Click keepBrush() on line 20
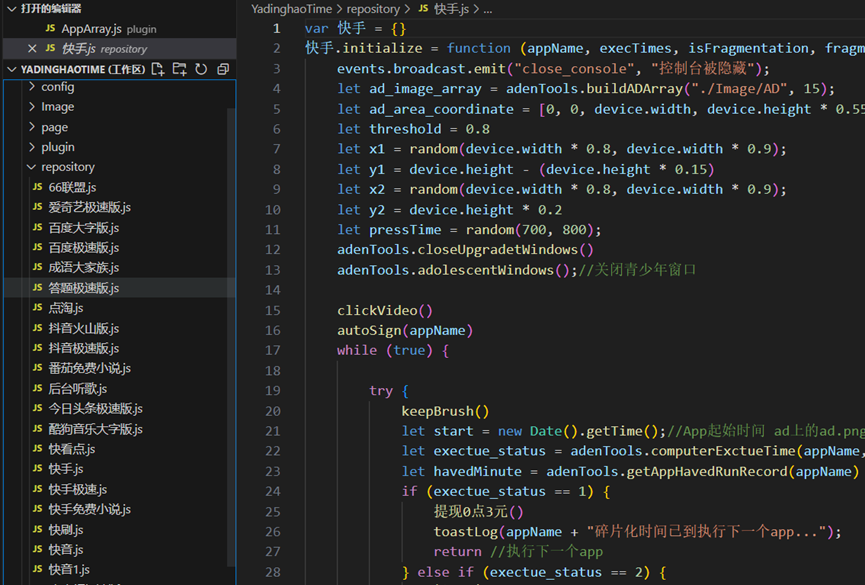The width and height of the screenshot is (865, 585). coord(445,411)
